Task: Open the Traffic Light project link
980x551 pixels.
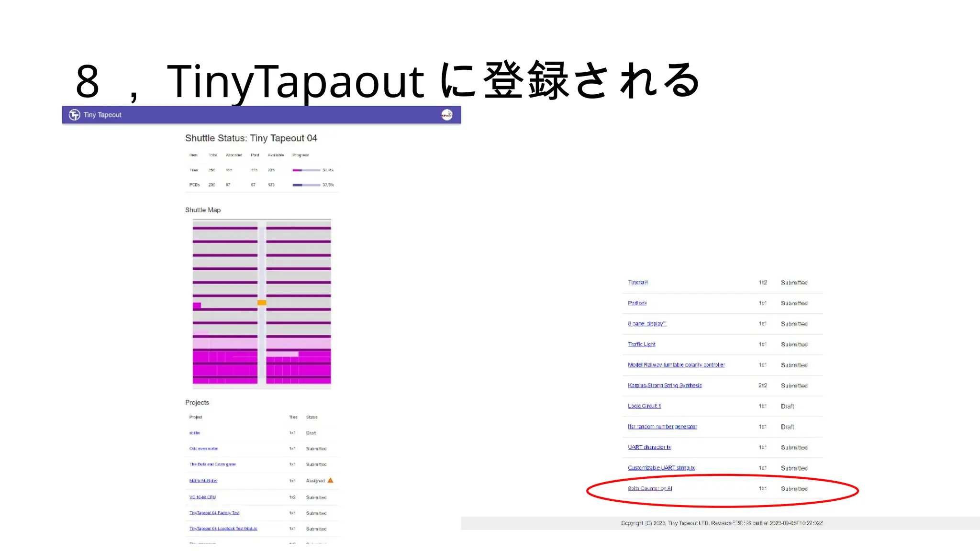Action: [642, 344]
